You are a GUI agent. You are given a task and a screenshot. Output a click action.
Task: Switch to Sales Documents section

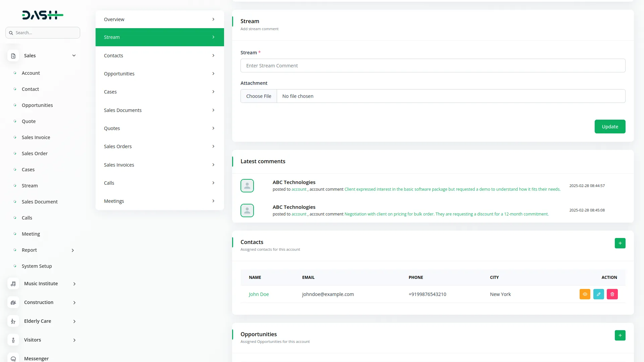[x=160, y=110]
